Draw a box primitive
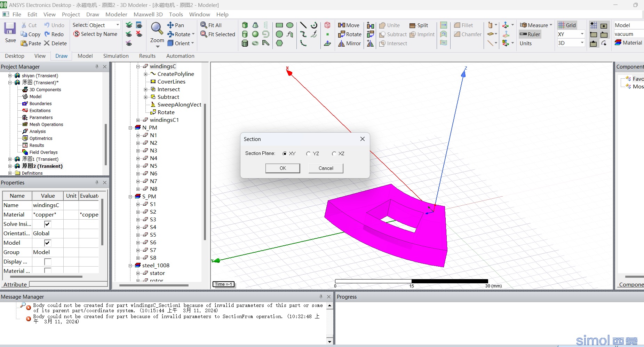This screenshot has height=347, width=644. (x=245, y=25)
